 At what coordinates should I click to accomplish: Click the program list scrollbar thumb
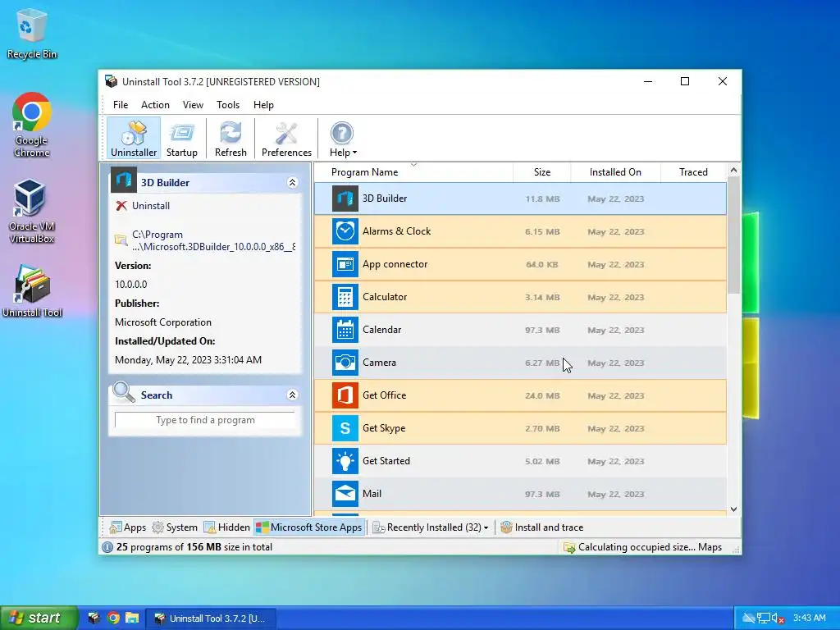tap(733, 235)
